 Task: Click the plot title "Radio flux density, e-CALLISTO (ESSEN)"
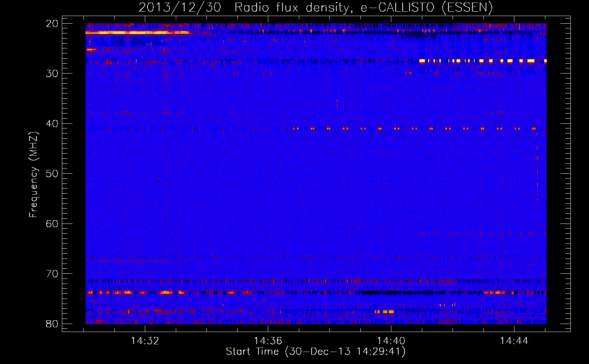click(363, 7)
